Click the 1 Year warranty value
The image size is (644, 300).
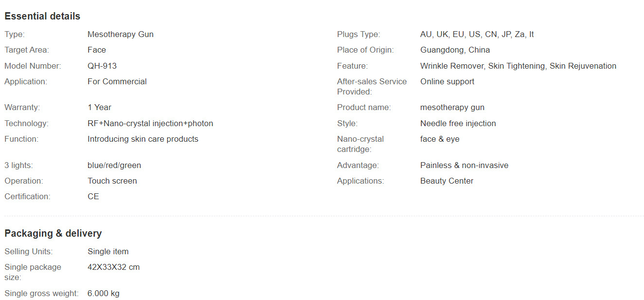[99, 107]
